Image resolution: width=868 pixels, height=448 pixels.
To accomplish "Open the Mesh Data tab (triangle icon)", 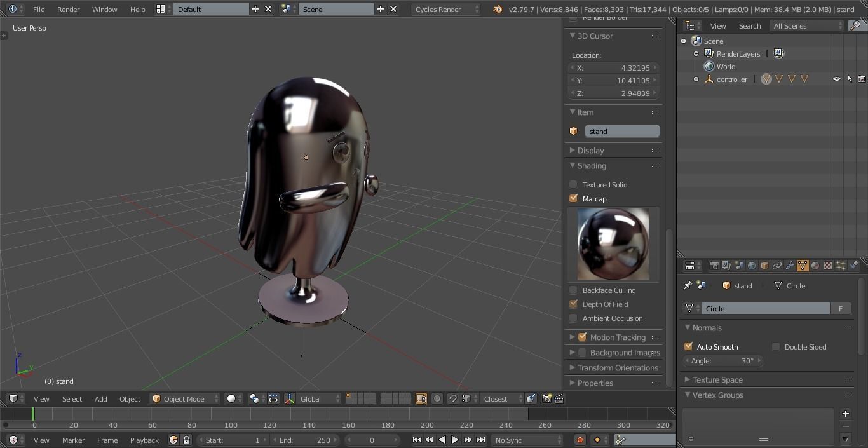I will tap(803, 266).
